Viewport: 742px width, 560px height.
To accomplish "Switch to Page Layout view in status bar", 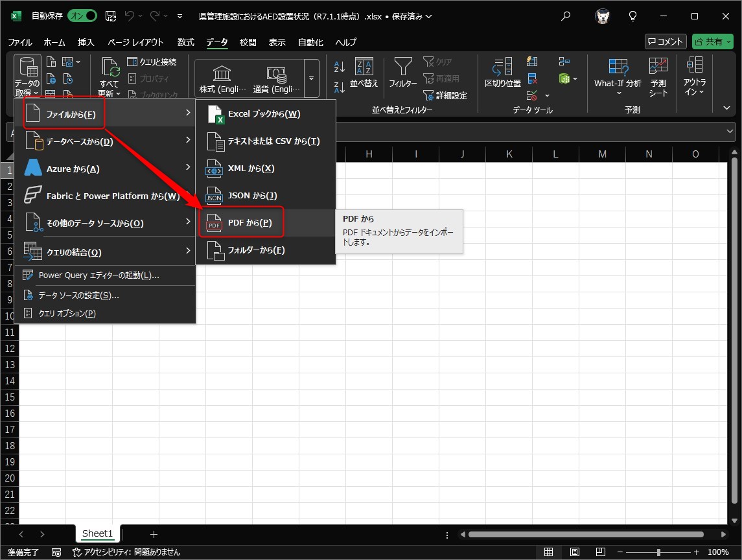I will pos(575,552).
